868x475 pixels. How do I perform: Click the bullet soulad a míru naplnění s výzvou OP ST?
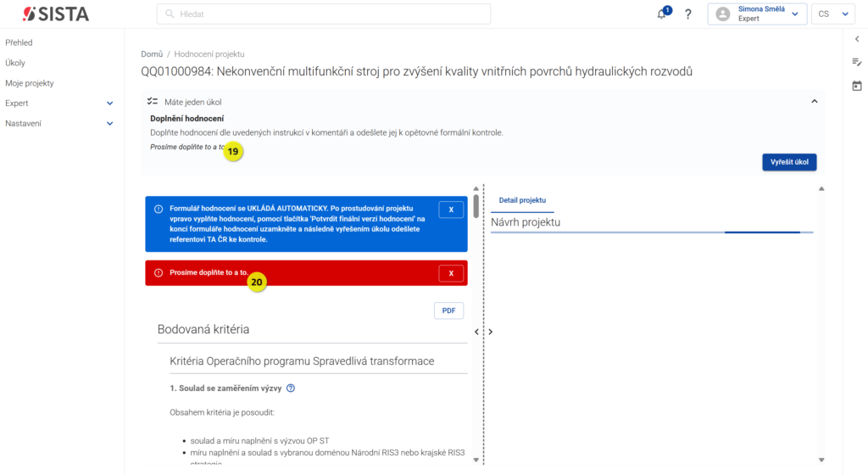pyautogui.click(x=259, y=441)
